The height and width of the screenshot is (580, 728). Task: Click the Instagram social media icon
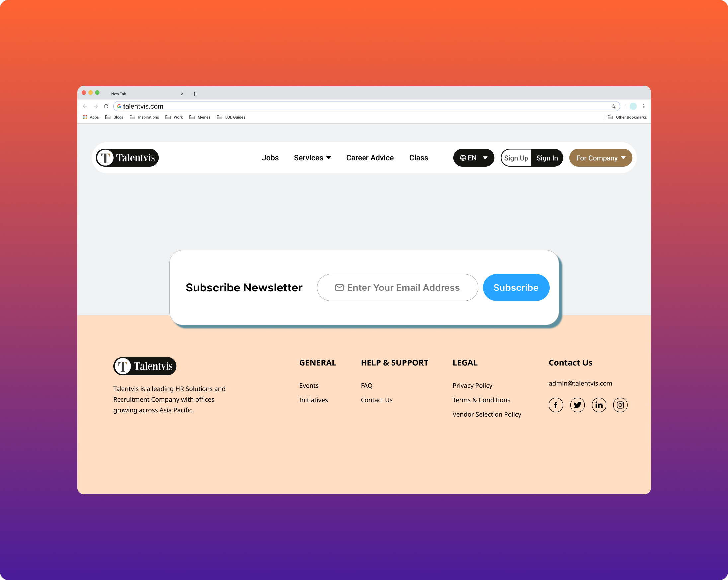pos(619,405)
